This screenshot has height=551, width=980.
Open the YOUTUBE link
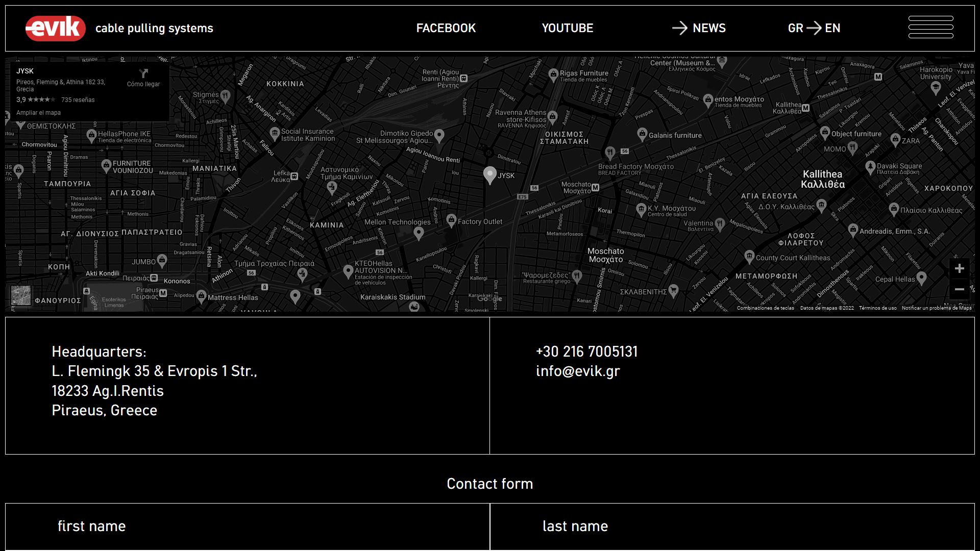pos(567,28)
